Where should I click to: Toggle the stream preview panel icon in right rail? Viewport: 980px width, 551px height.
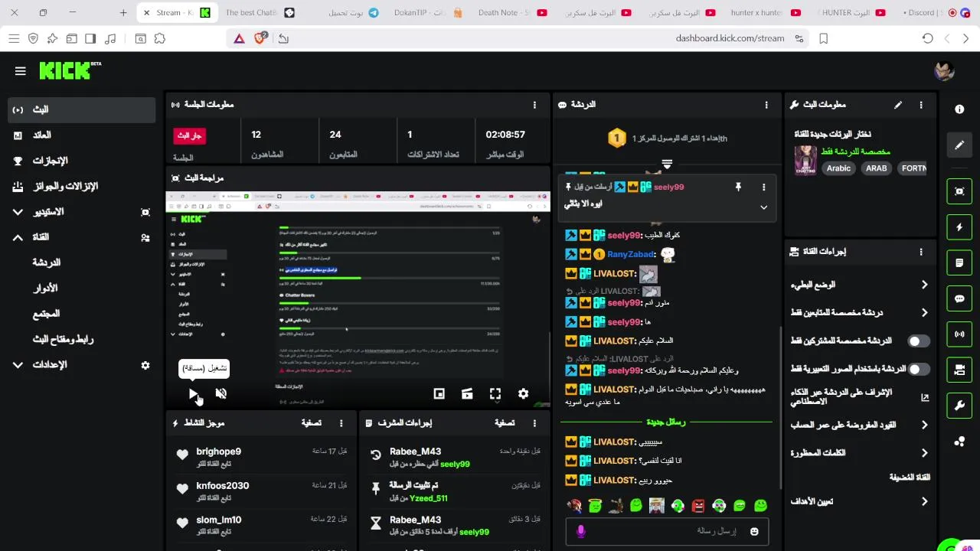[x=959, y=191]
